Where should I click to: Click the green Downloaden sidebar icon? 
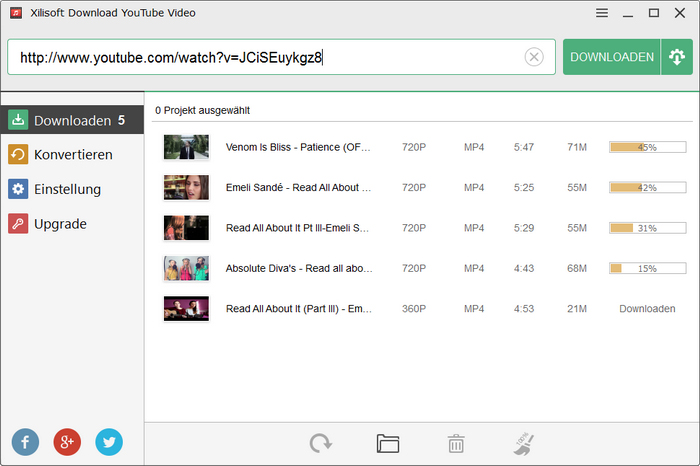point(18,120)
